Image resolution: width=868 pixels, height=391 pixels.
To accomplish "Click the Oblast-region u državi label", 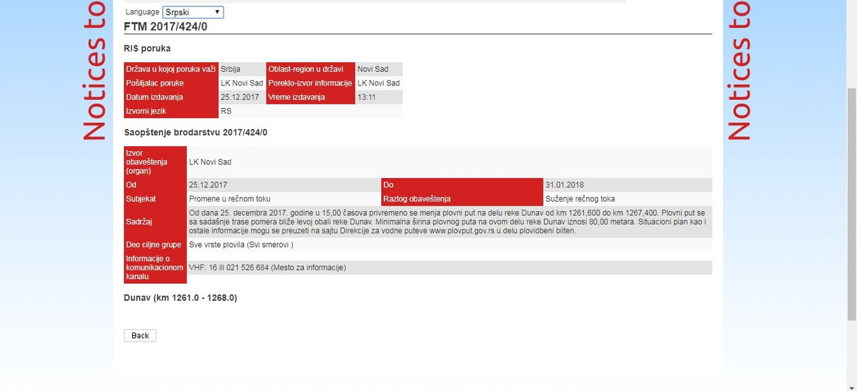I will (x=311, y=69).
